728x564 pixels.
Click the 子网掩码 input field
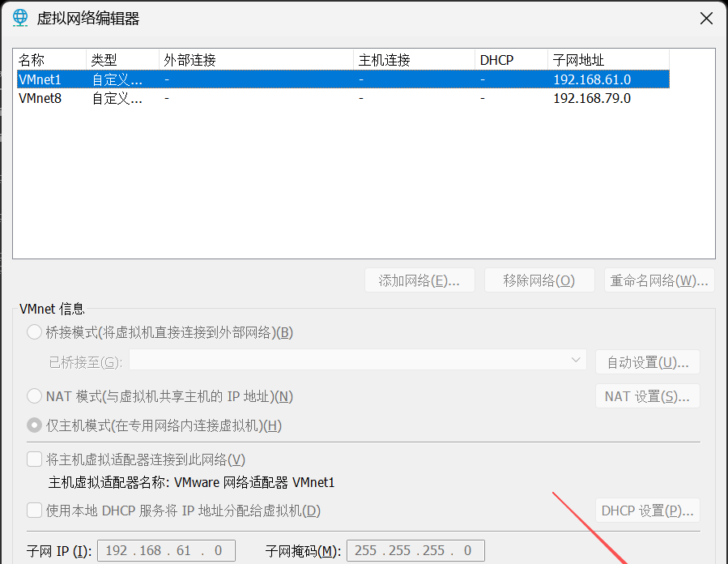(x=415, y=550)
